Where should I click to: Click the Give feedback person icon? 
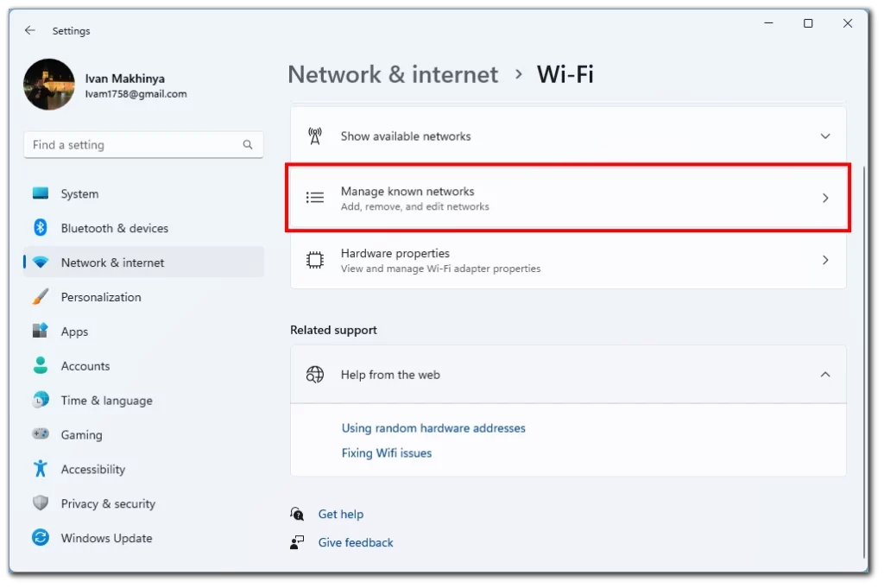pyautogui.click(x=297, y=542)
